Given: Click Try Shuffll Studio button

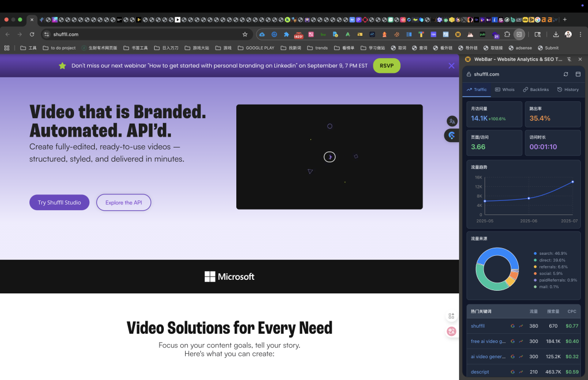Looking at the screenshot, I should coord(59,203).
